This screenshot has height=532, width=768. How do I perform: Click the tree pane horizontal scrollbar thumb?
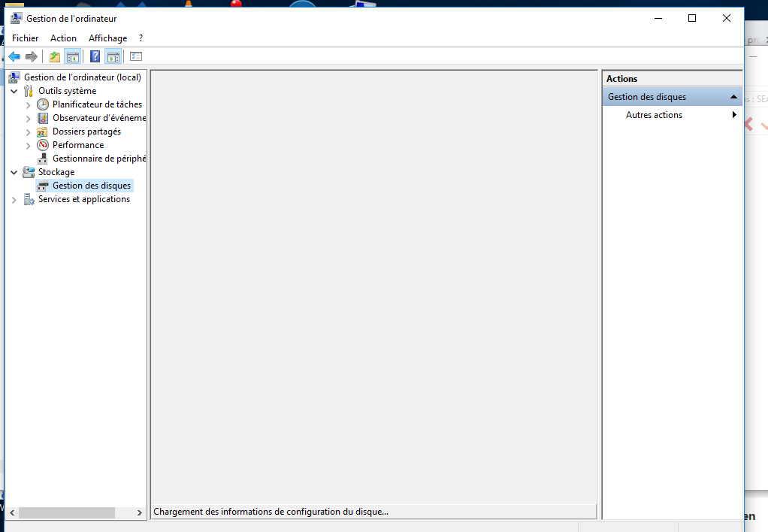point(67,513)
